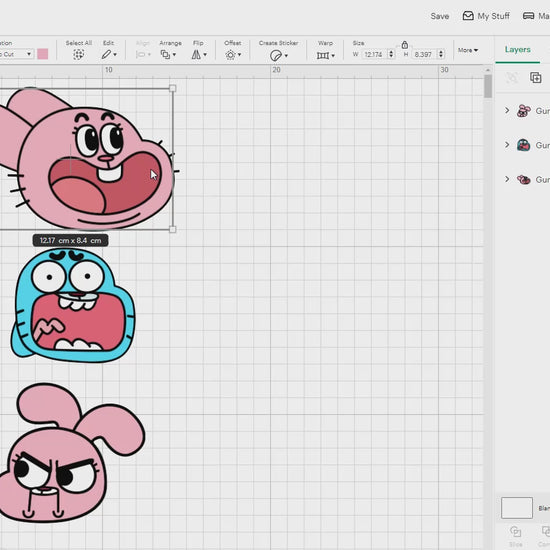550x550 pixels.
Task: Click the top-right selection handle
Action: coord(172,88)
